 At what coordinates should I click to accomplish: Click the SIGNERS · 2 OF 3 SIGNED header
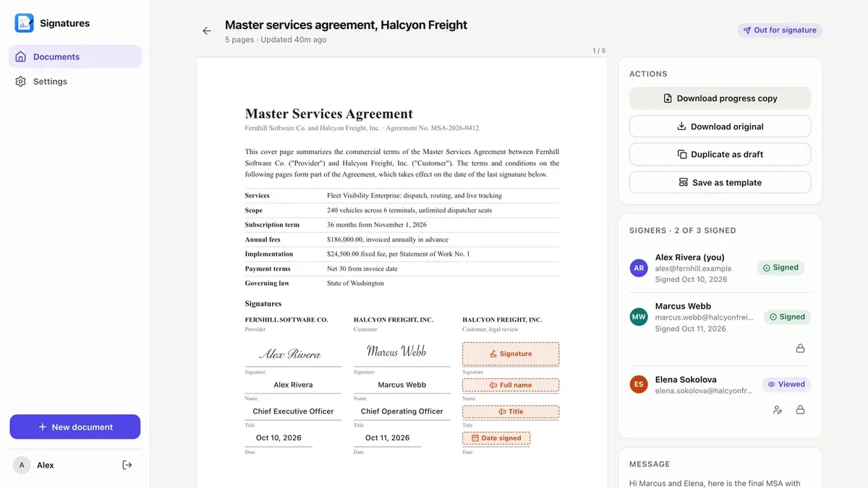coord(683,231)
